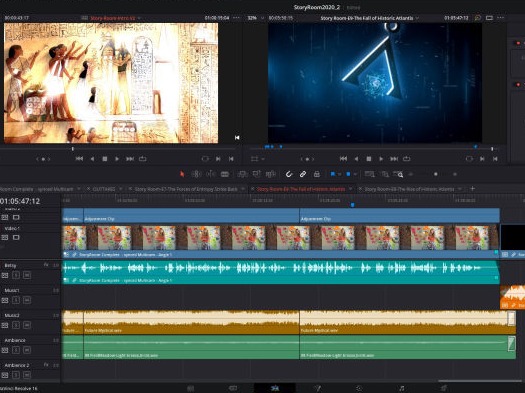Stop playback in the source viewer

104,159
